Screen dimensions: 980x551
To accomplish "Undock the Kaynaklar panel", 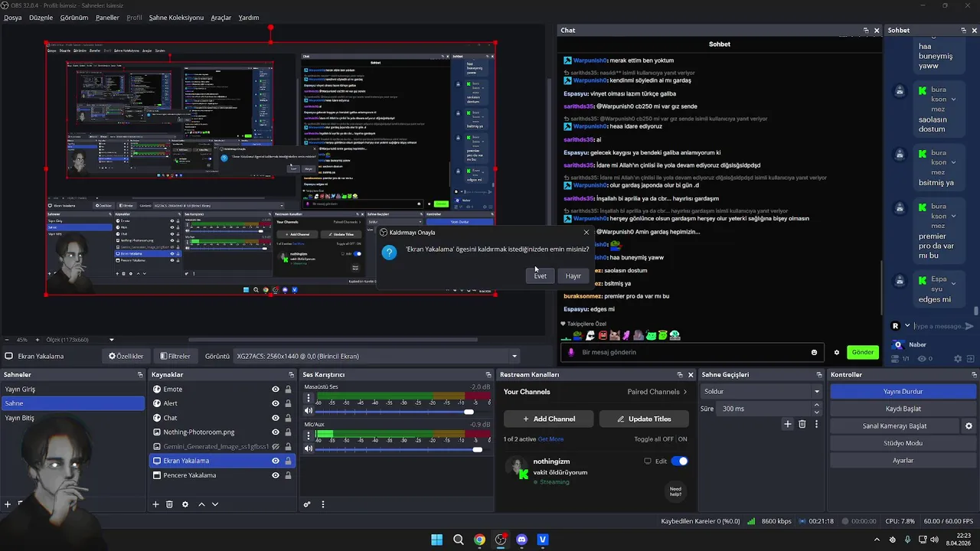I will (291, 375).
